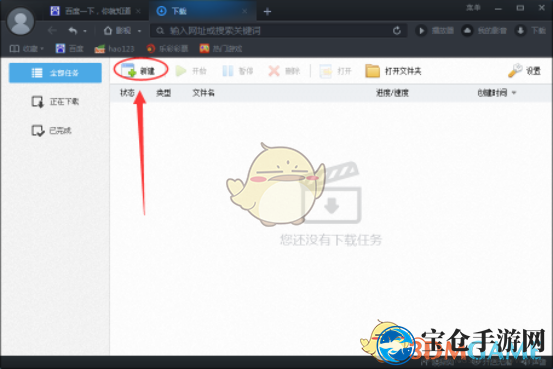The image size is (553, 369).
Task: Expand the dropdown beside the undo arrow
Action: pos(85,31)
